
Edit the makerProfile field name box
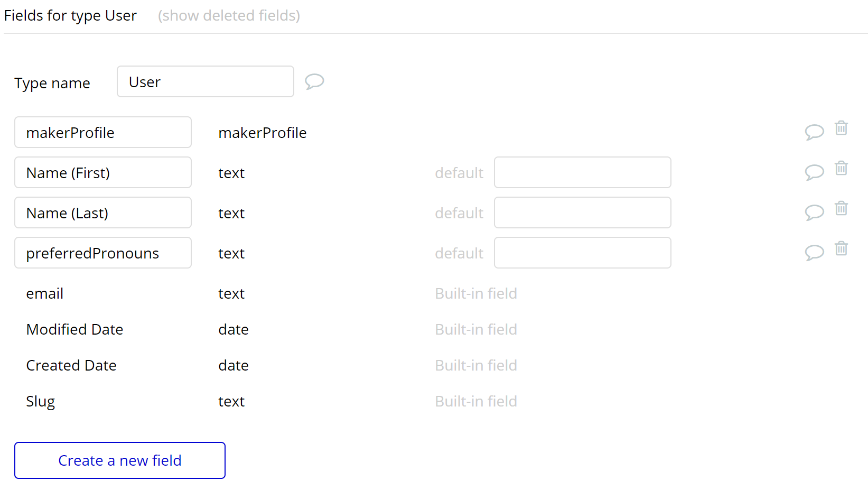103,132
